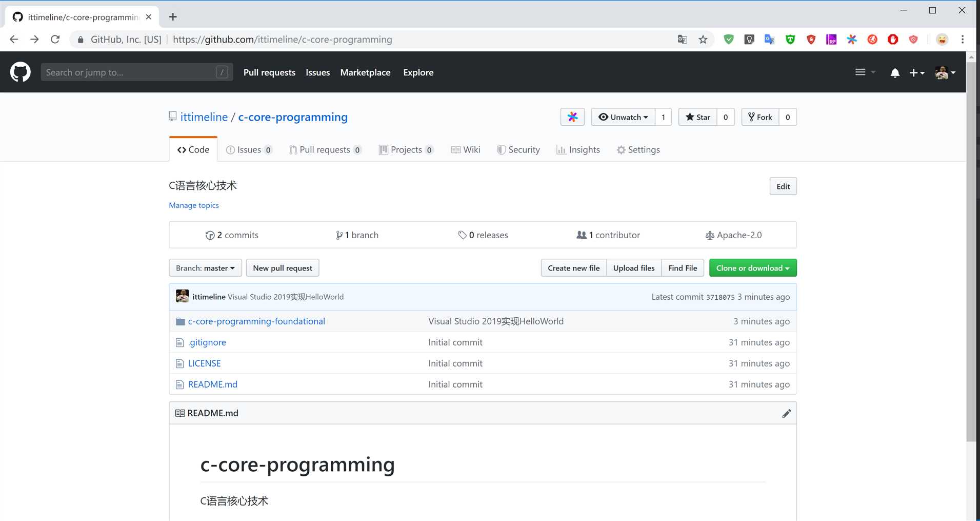The image size is (980, 521).
Task: Fork this repository
Action: tap(760, 117)
